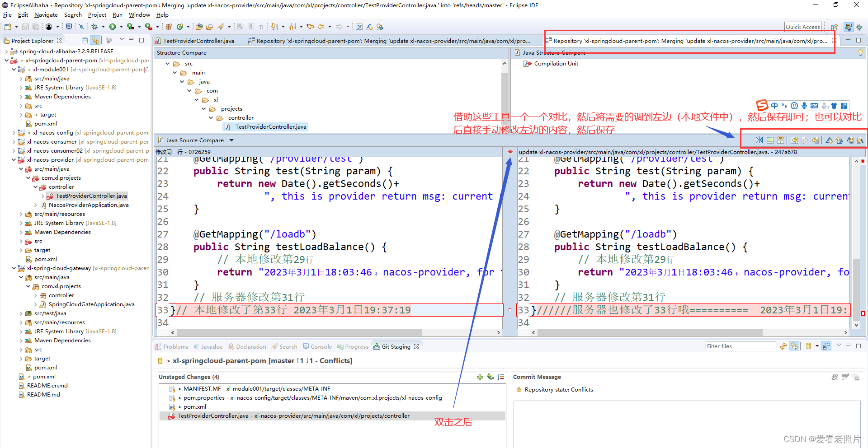This screenshot has height=448, width=868.
Task: Toggle Sogou Chinese/English mode '中'
Action: coord(774,106)
